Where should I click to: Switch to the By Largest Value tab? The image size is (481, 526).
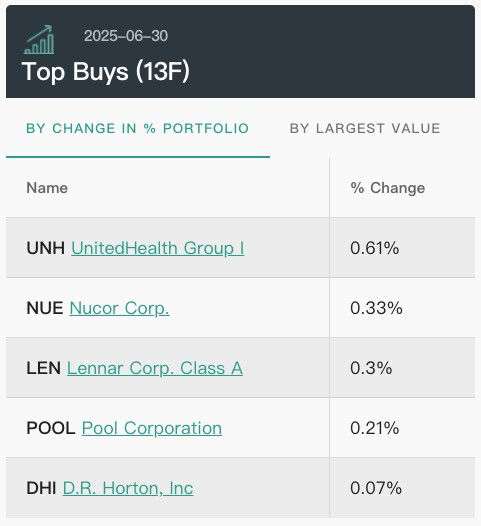click(365, 128)
